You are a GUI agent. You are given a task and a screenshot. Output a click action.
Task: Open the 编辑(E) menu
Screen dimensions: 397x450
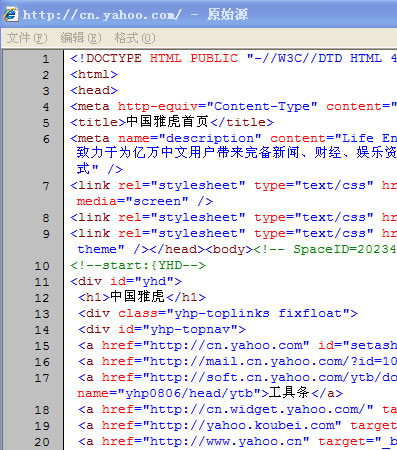click(81, 38)
